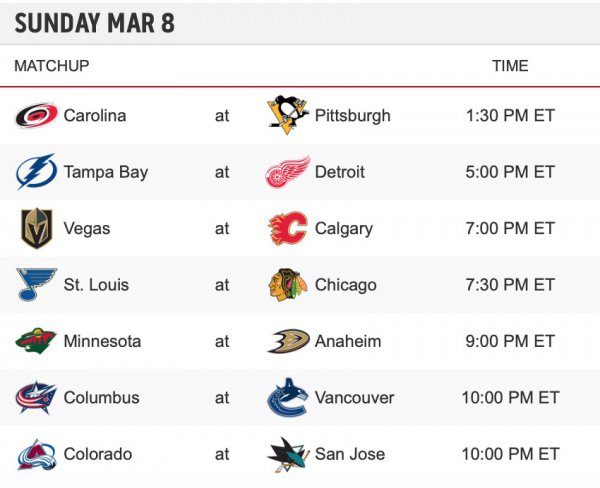Open the Minnesota Wild logo
This screenshot has height=488, width=600.
click(36, 341)
